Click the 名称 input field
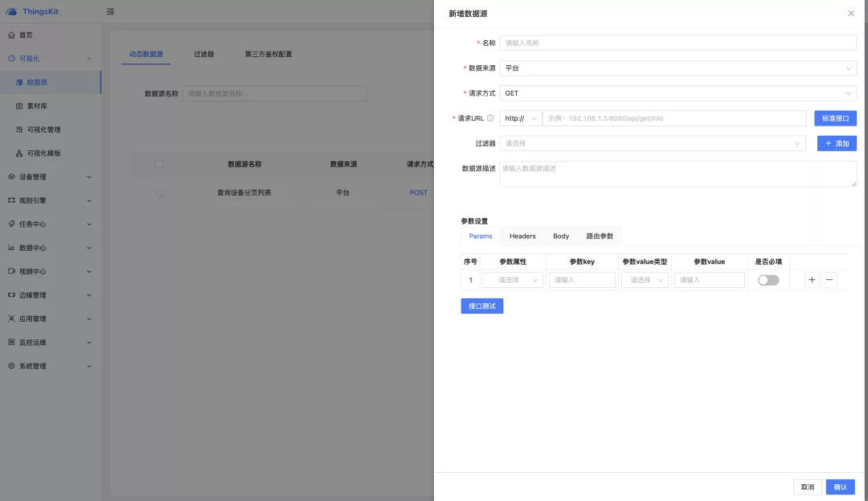The height and width of the screenshot is (501, 868). (x=678, y=43)
